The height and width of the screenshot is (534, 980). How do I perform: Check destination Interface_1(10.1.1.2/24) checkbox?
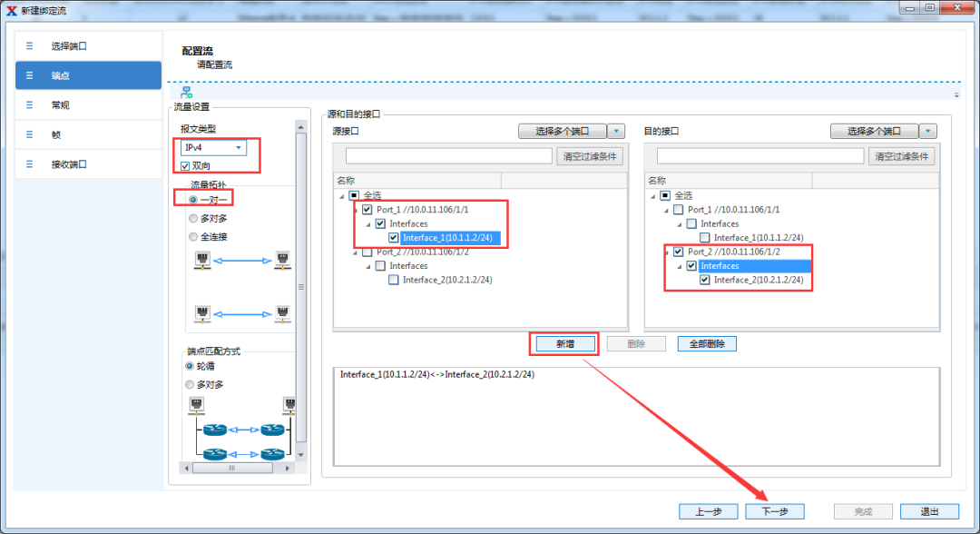coord(705,238)
